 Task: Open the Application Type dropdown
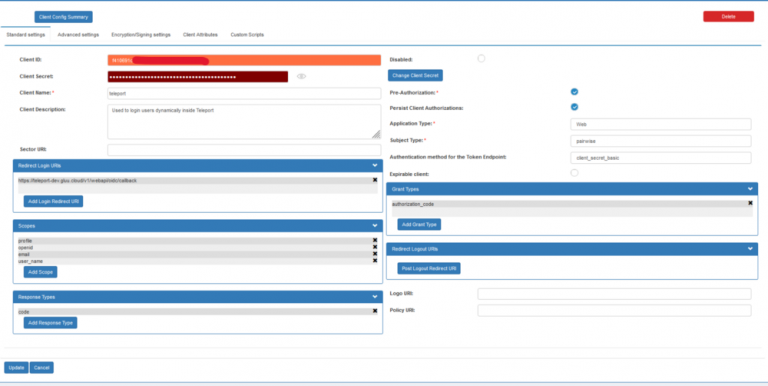[660, 124]
